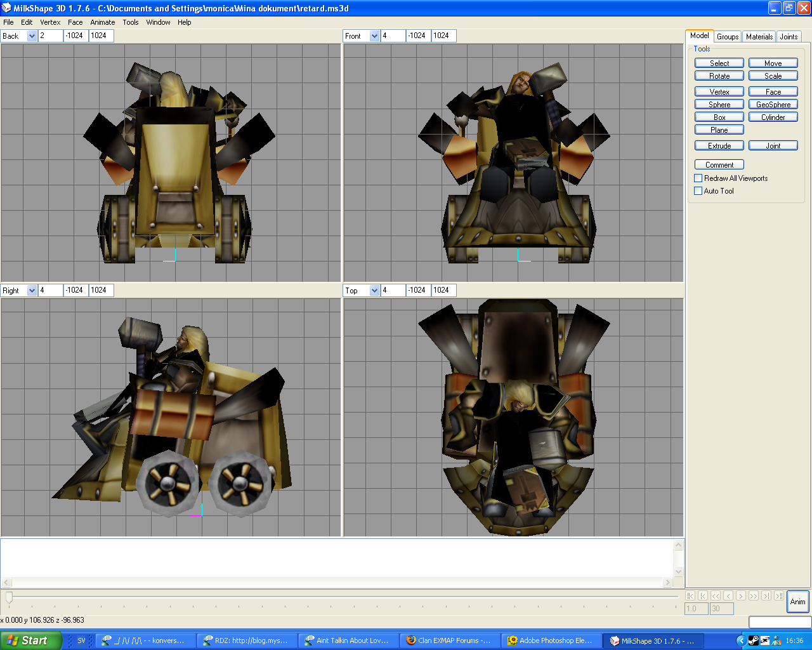Jump to first frame with playback button

tap(690, 595)
